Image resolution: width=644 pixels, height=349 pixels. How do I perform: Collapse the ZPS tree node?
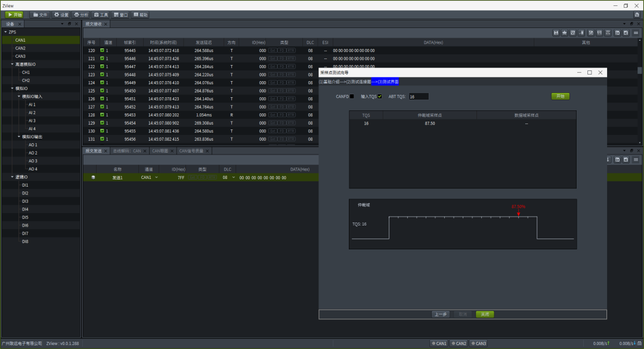coord(5,32)
